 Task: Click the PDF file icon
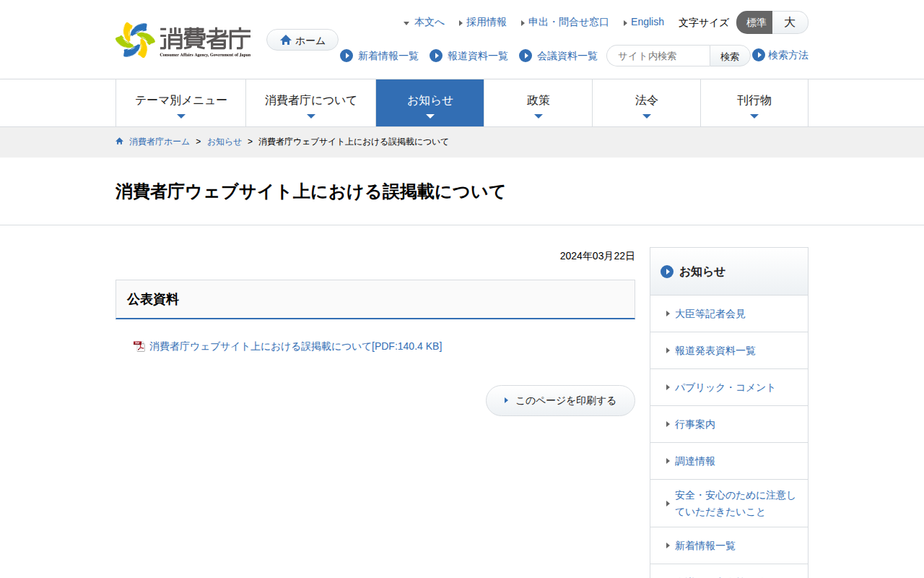pyautogui.click(x=139, y=346)
